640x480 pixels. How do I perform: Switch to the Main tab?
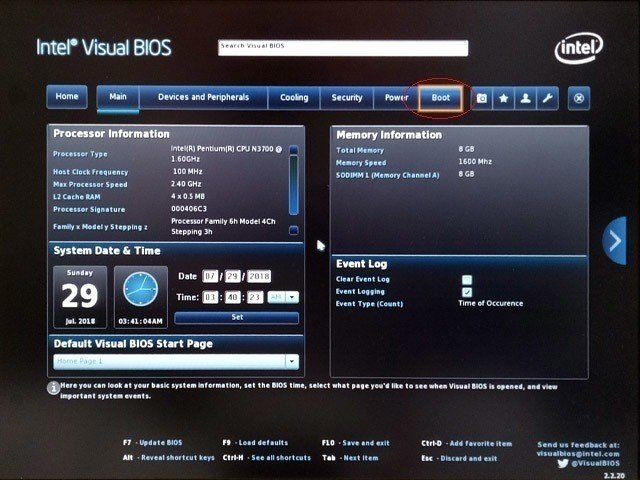point(118,97)
